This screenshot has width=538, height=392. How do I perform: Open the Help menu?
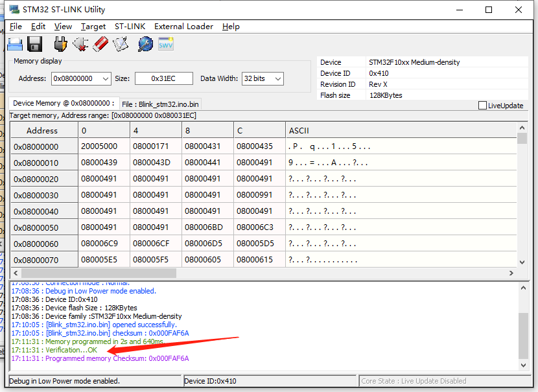click(x=231, y=27)
